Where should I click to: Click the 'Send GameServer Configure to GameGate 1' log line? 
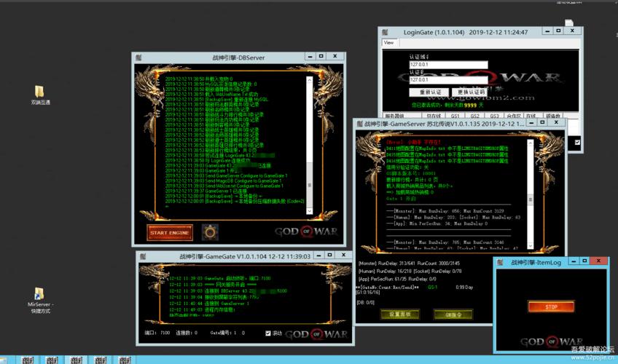point(226,176)
